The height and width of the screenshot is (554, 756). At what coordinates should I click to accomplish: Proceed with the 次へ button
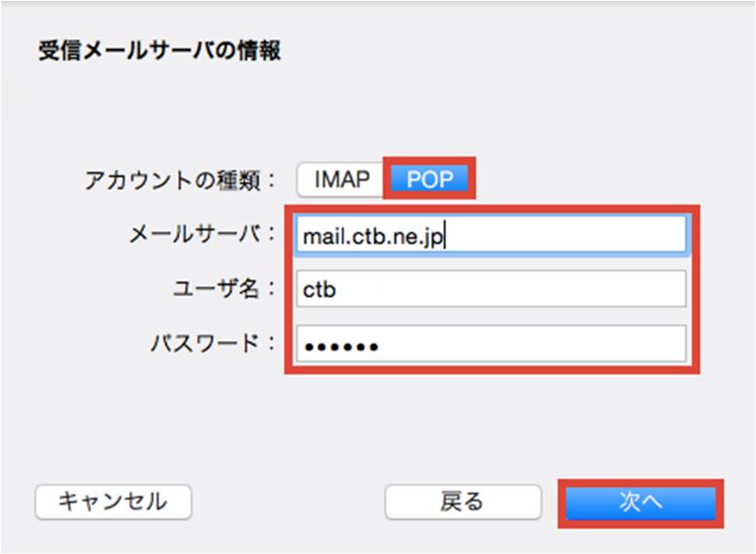(641, 503)
